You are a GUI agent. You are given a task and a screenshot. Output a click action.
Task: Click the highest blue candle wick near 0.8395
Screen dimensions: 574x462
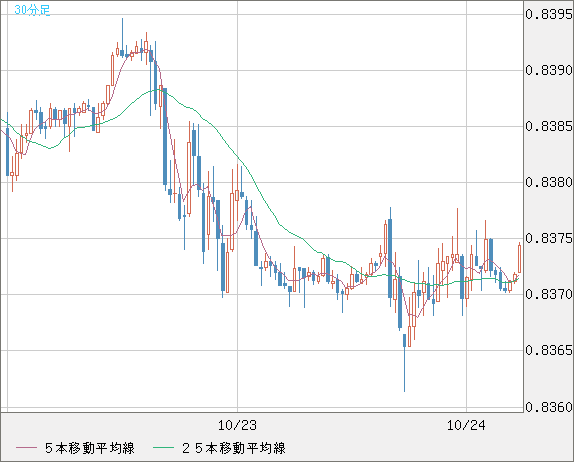tap(122, 37)
